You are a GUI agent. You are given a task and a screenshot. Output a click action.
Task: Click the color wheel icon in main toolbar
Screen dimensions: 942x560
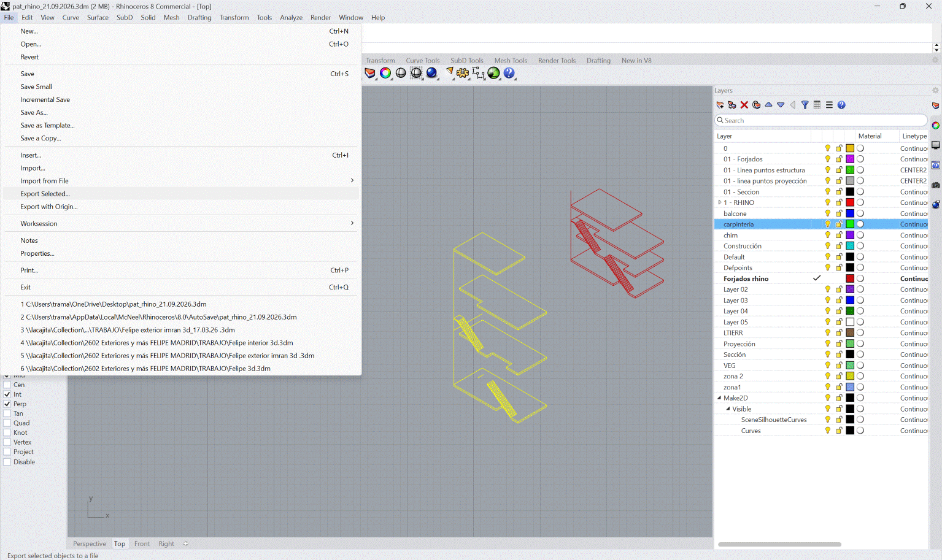385,73
